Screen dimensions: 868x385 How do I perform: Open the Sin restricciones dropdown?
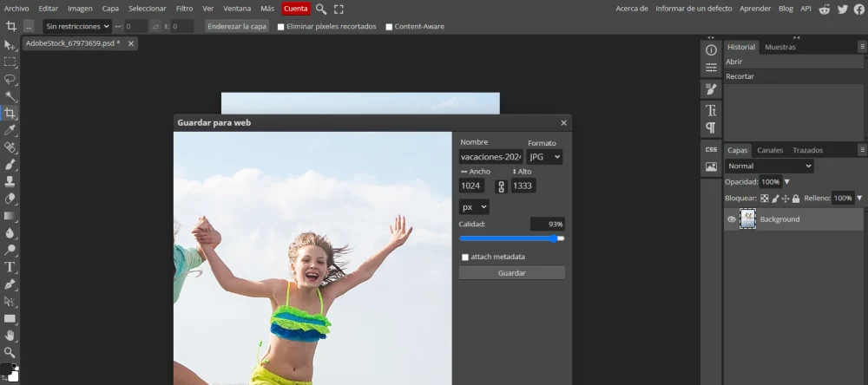pos(77,26)
